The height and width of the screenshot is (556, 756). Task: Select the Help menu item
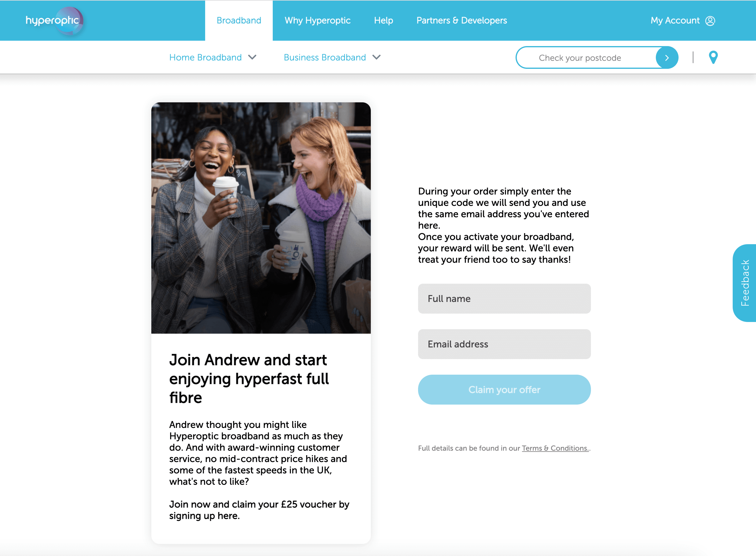(384, 20)
